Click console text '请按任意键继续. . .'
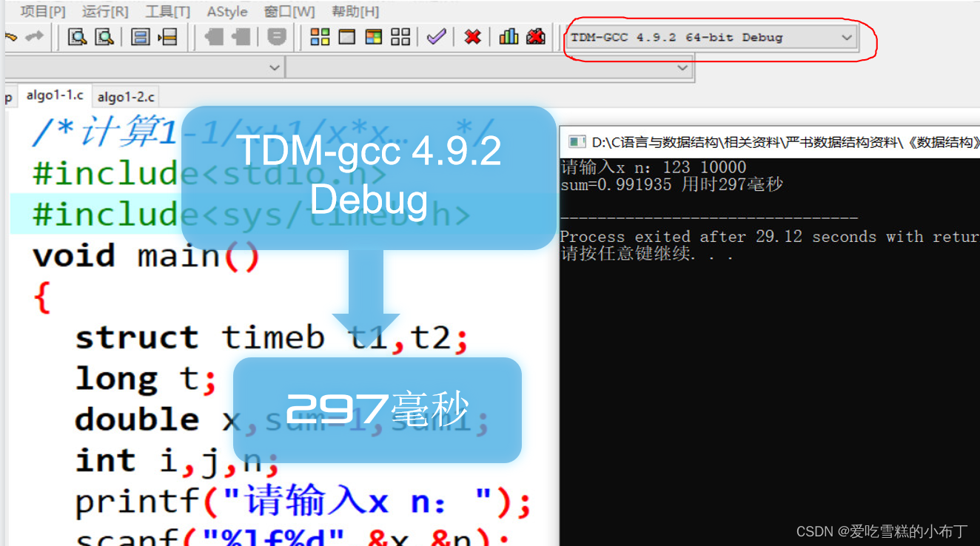The height and width of the screenshot is (546, 980). (x=647, y=254)
